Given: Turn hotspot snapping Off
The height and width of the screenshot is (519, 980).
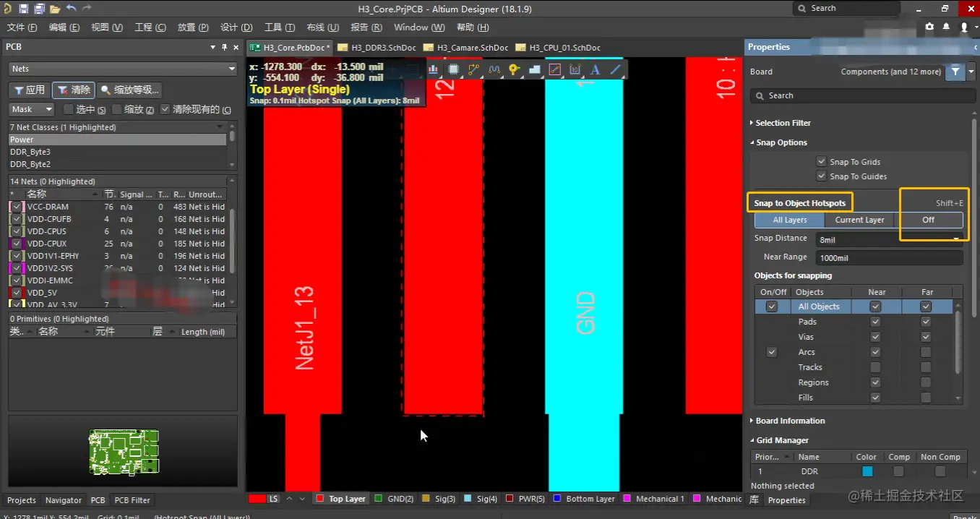Looking at the screenshot, I should 928,220.
